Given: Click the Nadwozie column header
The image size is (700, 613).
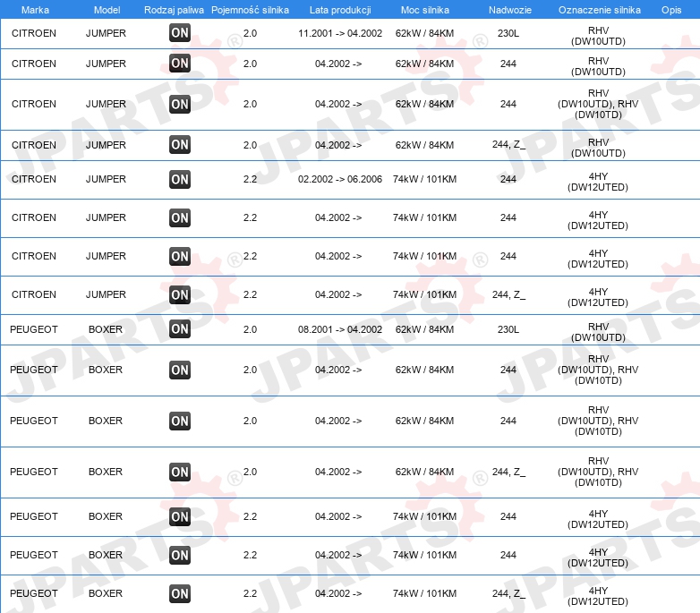Looking at the screenshot, I should (510, 10).
